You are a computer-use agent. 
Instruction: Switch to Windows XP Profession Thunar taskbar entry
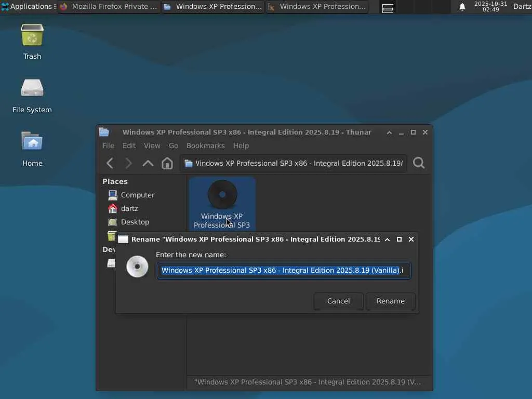coord(212,6)
